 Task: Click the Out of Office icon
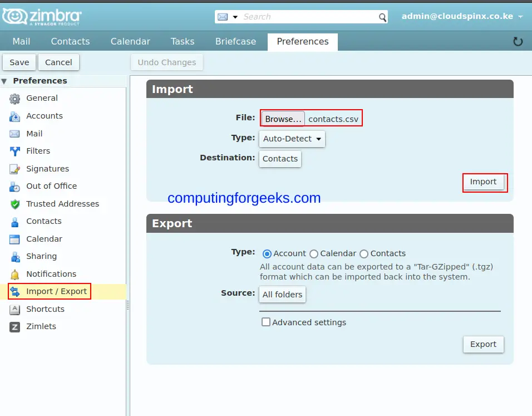[14, 187]
